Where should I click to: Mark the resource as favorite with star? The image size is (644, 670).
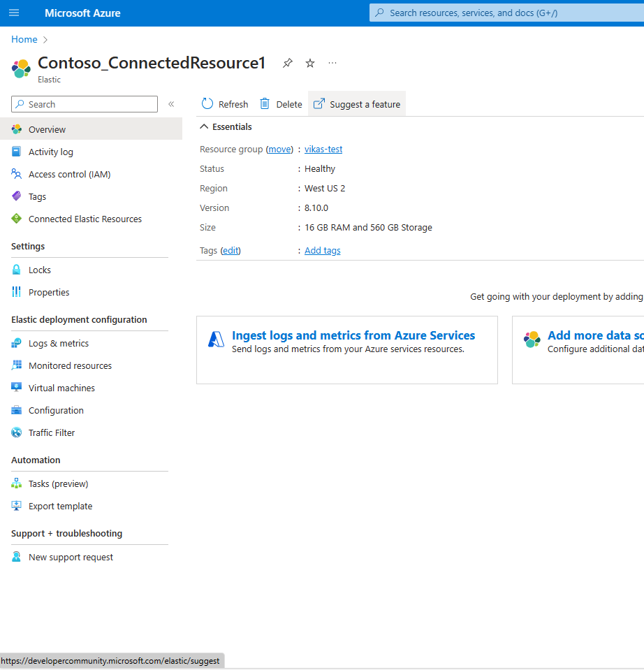[310, 64]
